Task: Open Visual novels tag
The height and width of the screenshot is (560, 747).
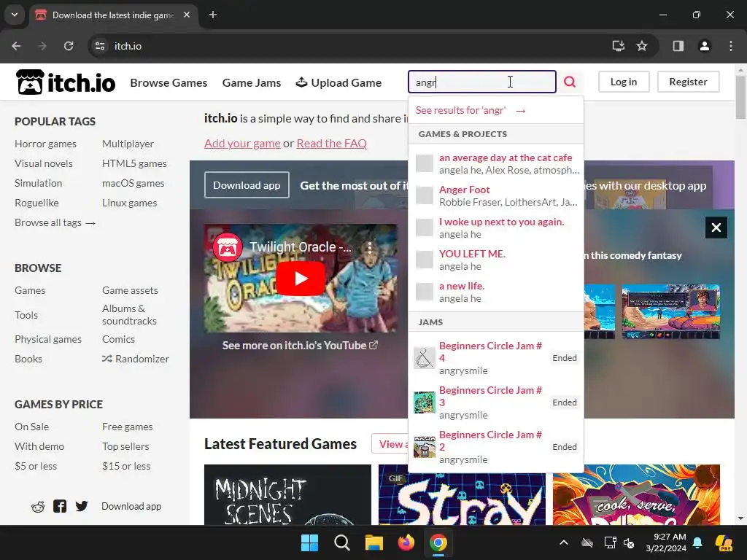Action: [x=43, y=163]
